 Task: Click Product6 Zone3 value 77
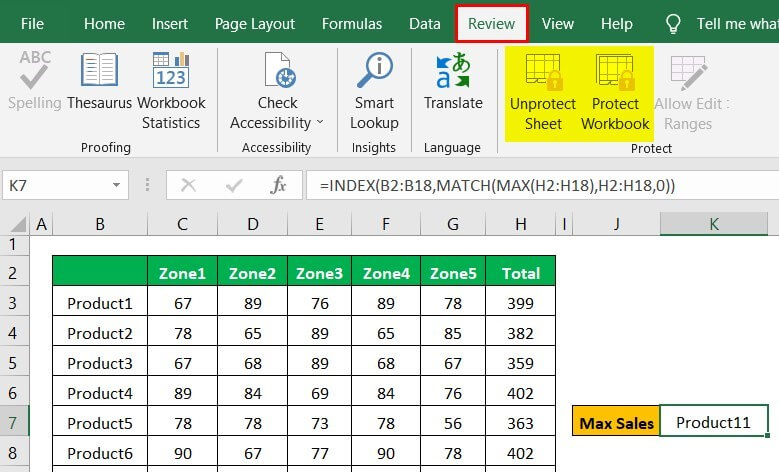(319, 452)
